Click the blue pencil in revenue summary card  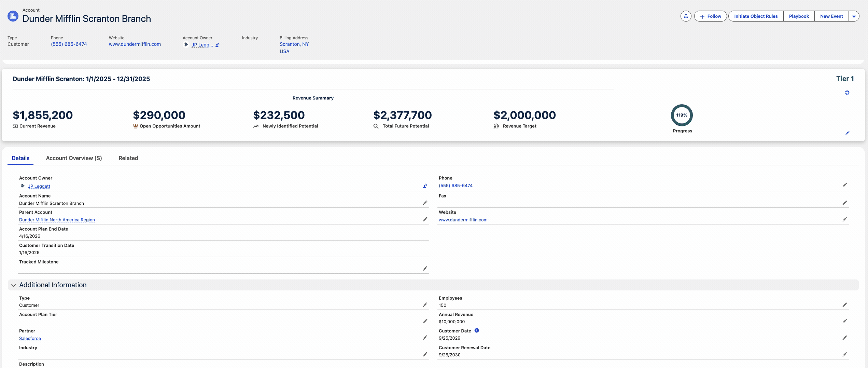click(x=847, y=133)
